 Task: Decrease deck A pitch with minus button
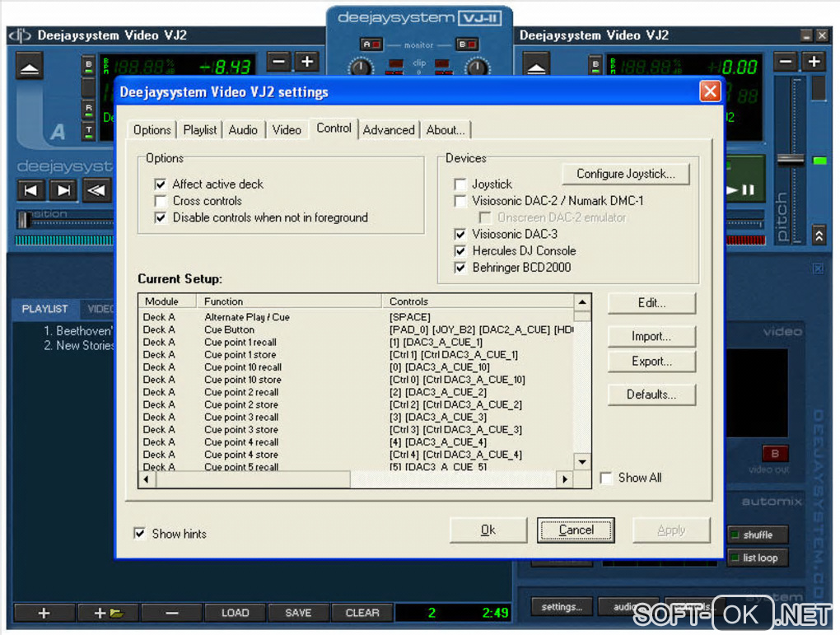pyautogui.click(x=278, y=62)
